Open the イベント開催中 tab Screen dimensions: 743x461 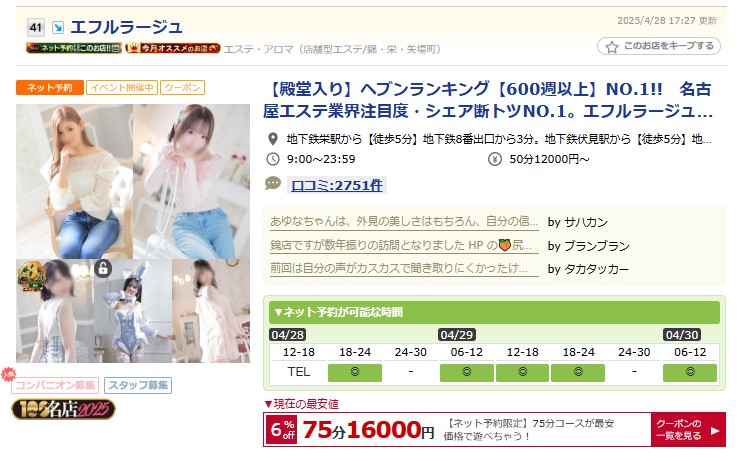pyautogui.click(x=122, y=88)
